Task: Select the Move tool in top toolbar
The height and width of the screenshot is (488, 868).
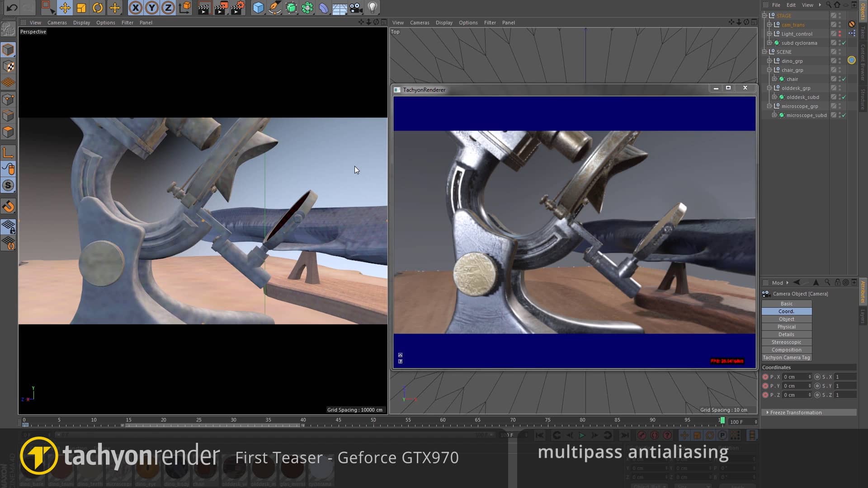Action: coord(65,8)
